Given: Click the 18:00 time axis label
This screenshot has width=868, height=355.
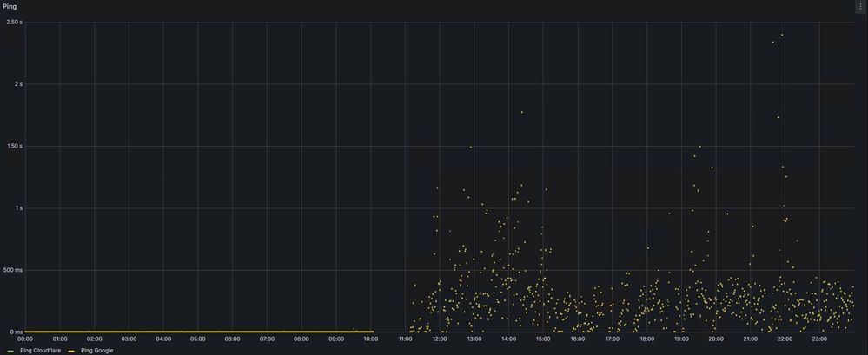Looking at the screenshot, I should coord(646,339).
